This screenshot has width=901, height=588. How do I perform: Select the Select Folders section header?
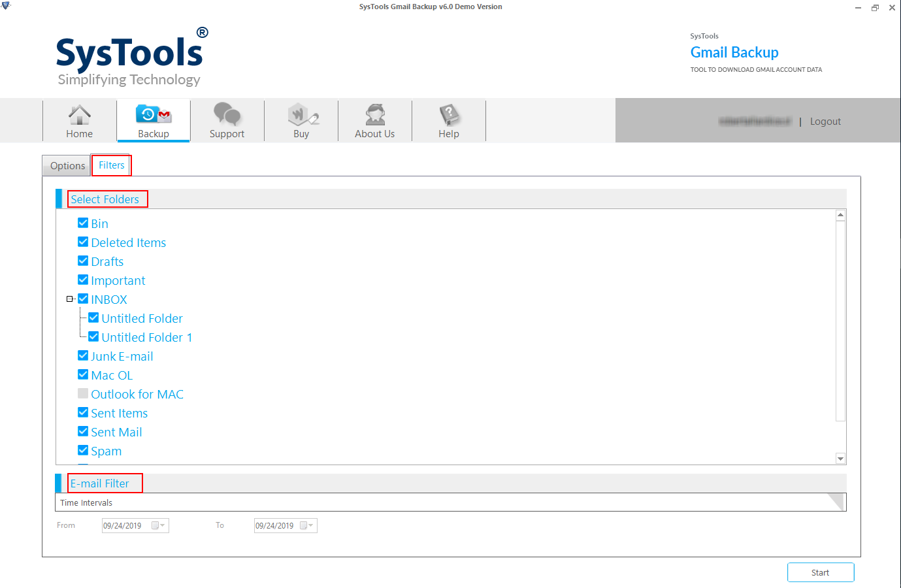[x=105, y=199]
